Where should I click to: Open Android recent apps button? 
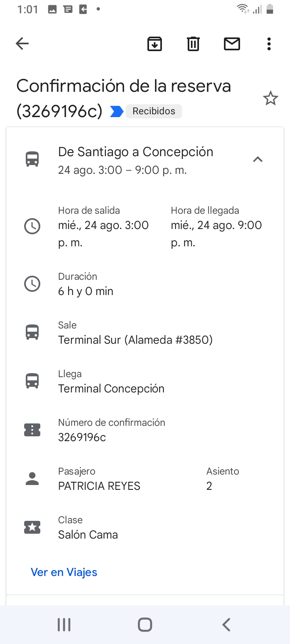tap(64, 625)
